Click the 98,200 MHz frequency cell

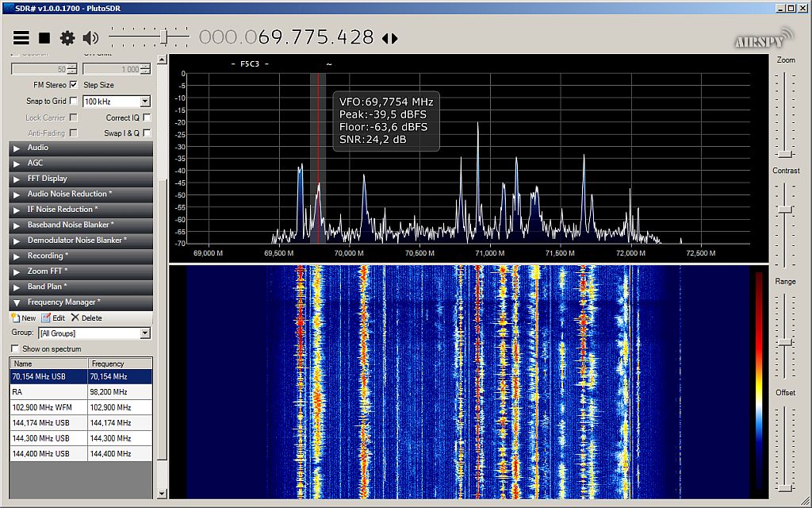coord(120,392)
